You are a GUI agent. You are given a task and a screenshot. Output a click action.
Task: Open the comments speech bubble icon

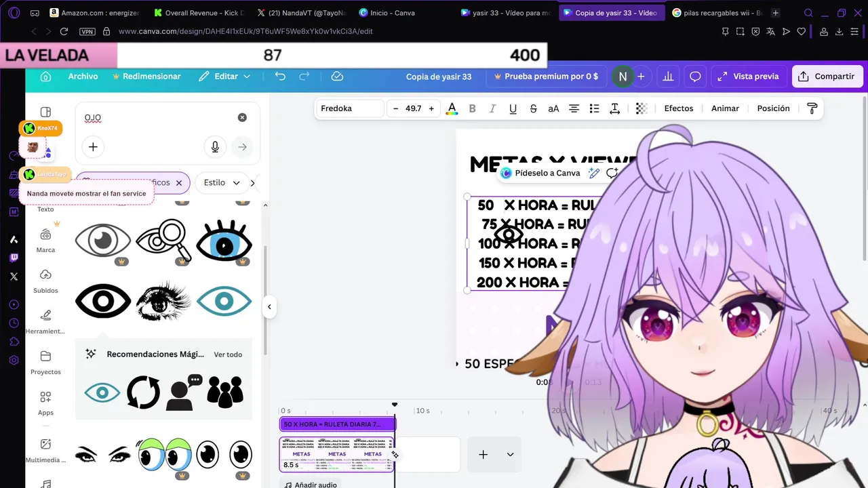[x=695, y=77]
